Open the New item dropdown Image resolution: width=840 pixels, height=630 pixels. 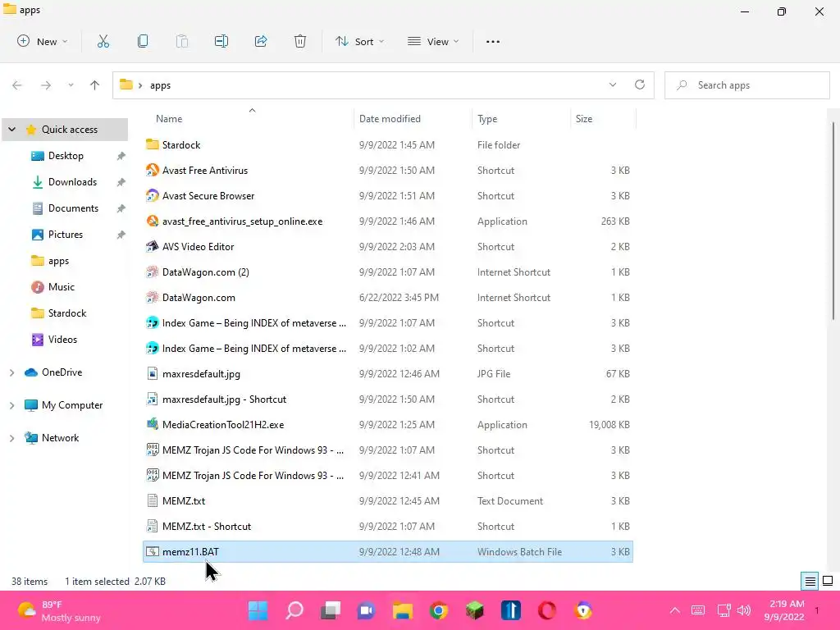[x=43, y=41]
